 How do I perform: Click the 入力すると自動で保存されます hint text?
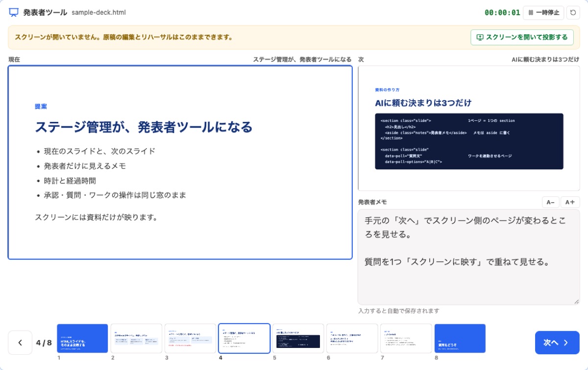(399, 311)
